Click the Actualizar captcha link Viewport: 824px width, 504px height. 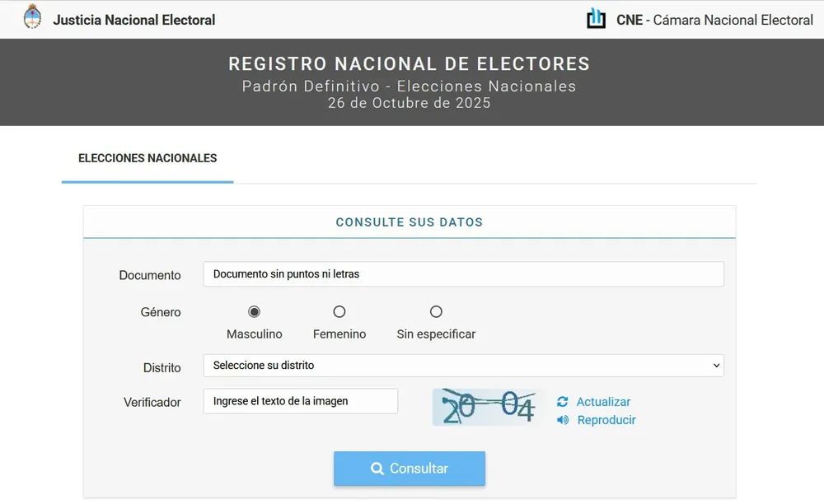[x=603, y=402]
